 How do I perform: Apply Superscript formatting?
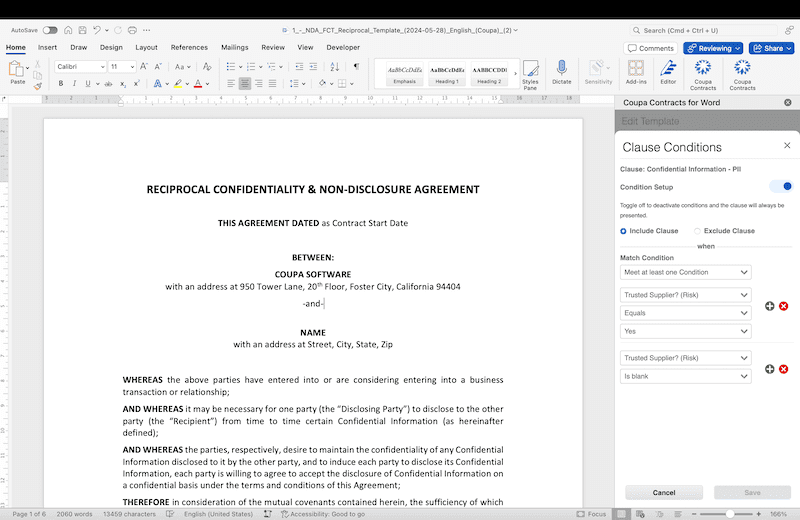136,83
